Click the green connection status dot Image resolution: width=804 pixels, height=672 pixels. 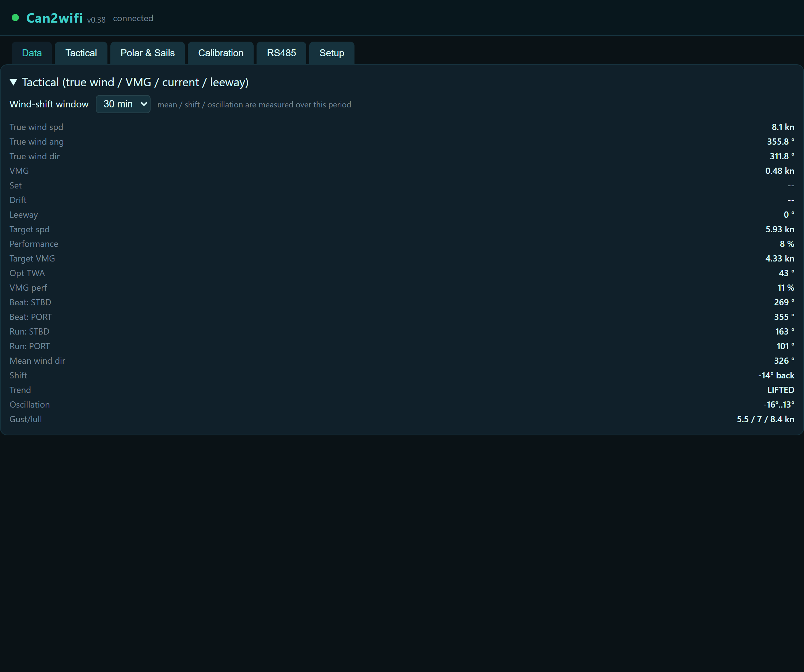(x=15, y=18)
